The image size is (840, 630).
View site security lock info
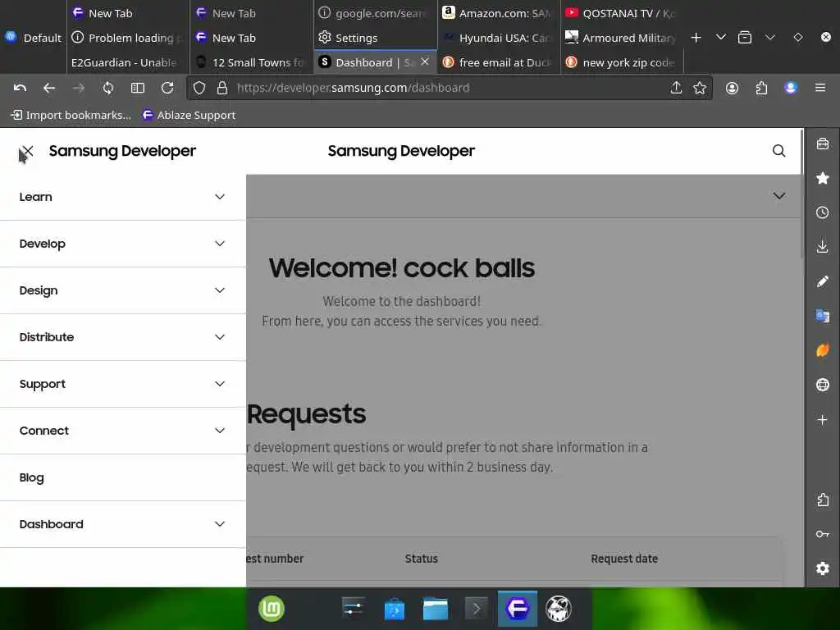point(222,88)
